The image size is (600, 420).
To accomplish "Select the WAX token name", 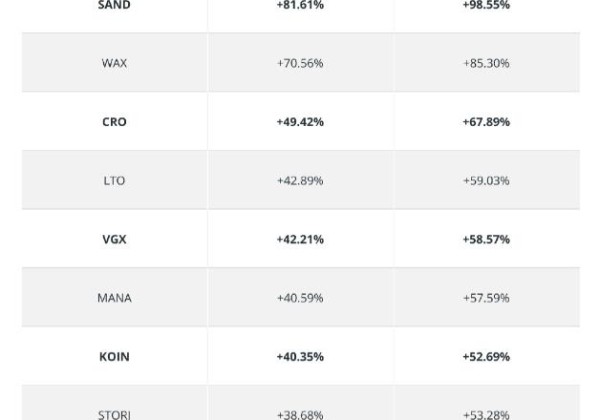I will (x=114, y=63).
